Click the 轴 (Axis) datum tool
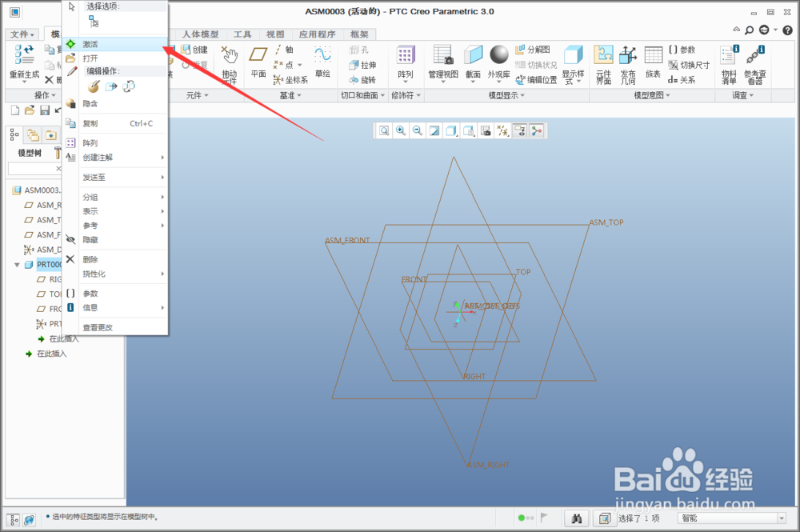Screen dimensions: 800x532 coord(284,50)
